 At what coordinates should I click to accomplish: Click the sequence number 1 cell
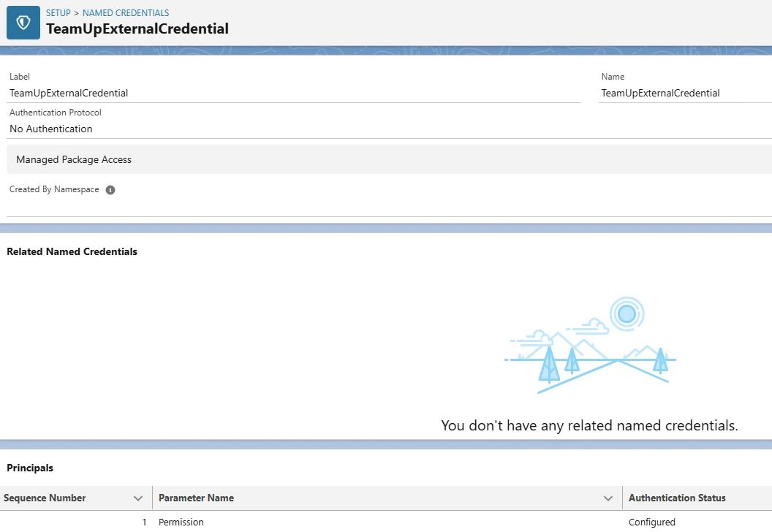click(144, 522)
